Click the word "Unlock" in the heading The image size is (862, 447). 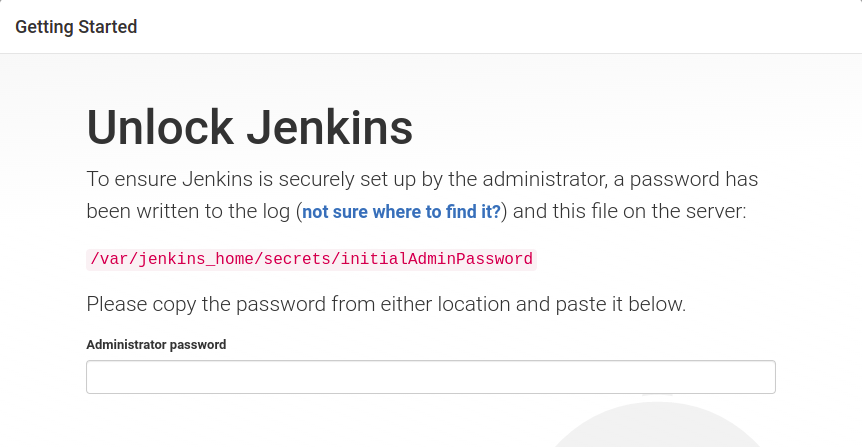[158, 128]
